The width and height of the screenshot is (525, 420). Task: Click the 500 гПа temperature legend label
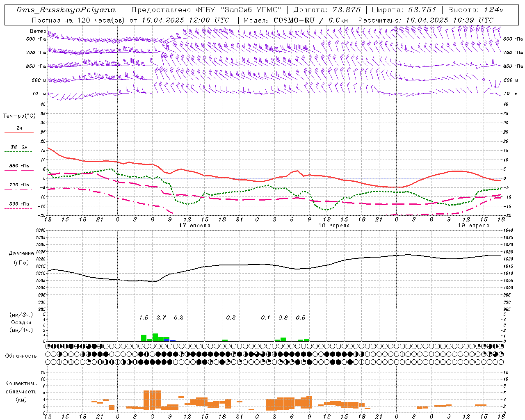[19, 204]
